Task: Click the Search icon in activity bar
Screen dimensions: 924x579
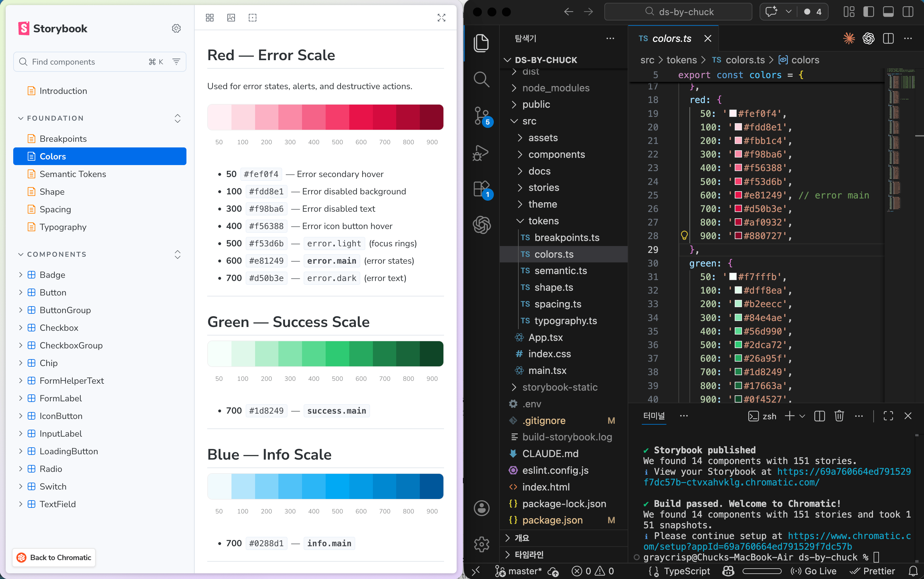Action: [x=481, y=79]
